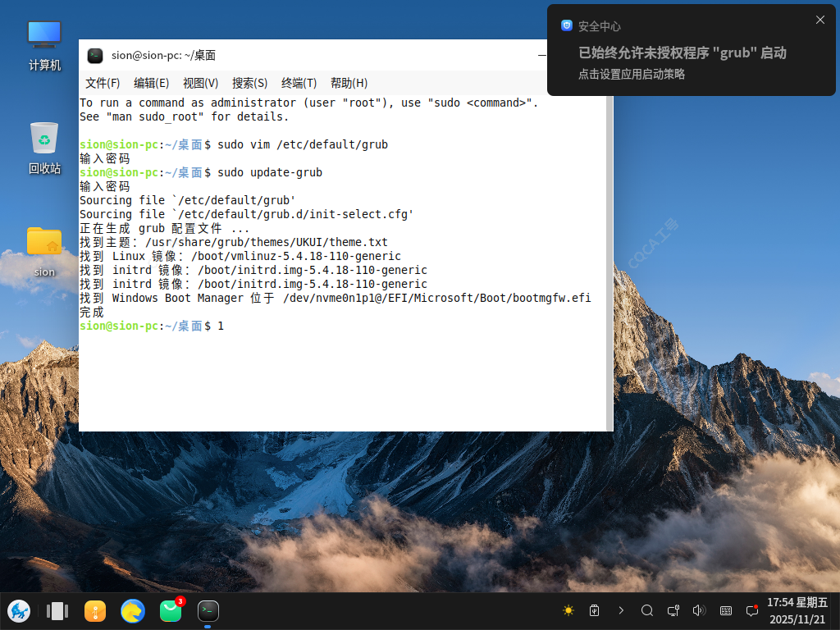Expand the hidden tray icons arrow
Image resolution: width=840 pixels, height=630 pixels.
621,610
